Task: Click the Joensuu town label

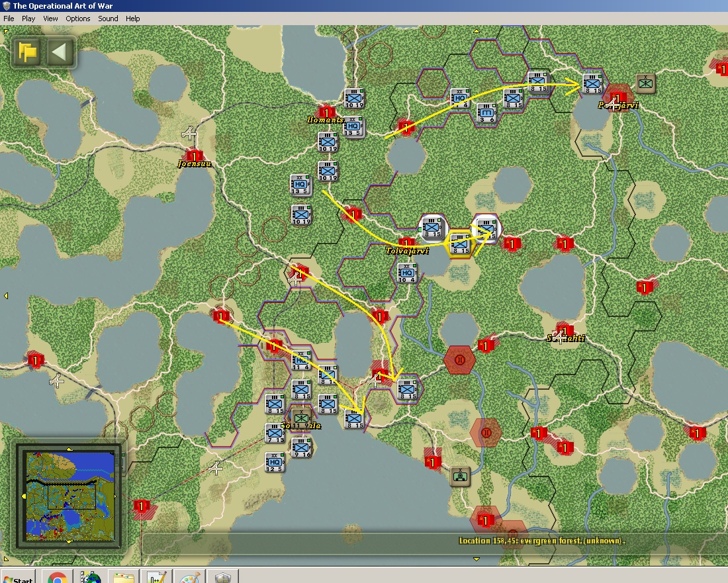Action: (x=195, y=163)
